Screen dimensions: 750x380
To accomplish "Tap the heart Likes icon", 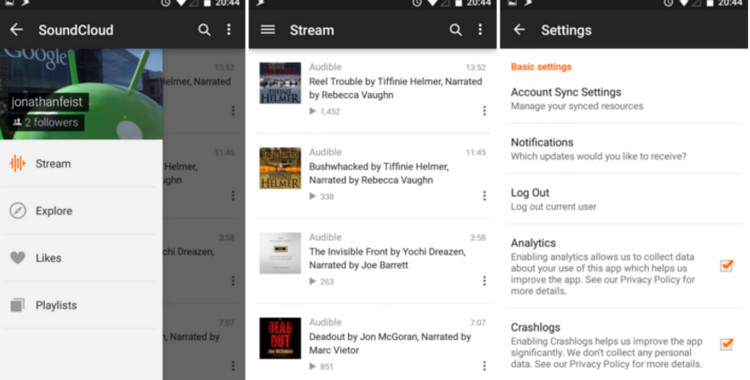I will tap(18, 258).
